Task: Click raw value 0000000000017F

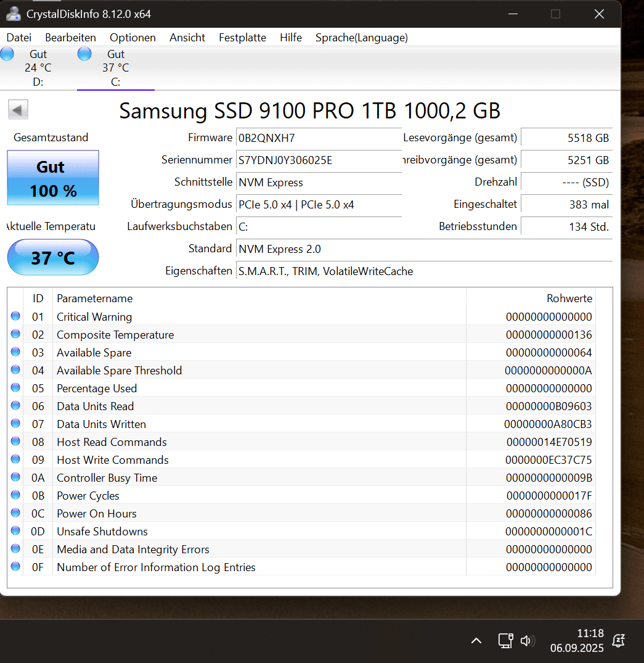Action: coord(549,496)
